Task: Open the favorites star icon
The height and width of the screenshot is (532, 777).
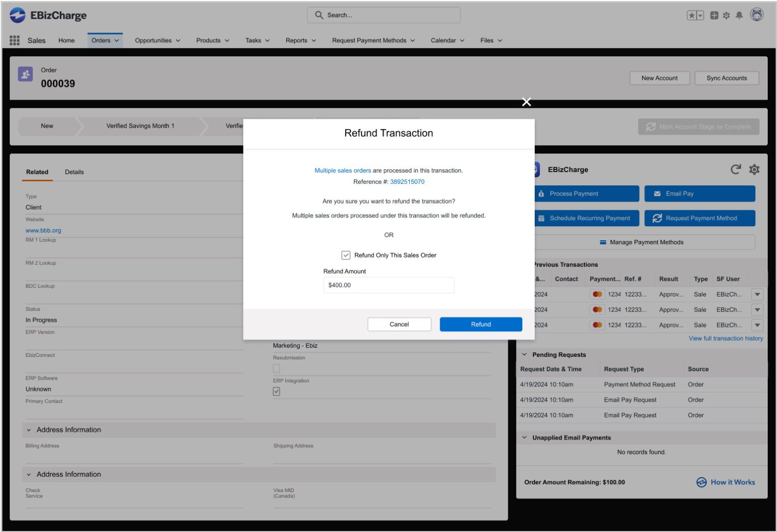Action: click(x=691, y=15)
